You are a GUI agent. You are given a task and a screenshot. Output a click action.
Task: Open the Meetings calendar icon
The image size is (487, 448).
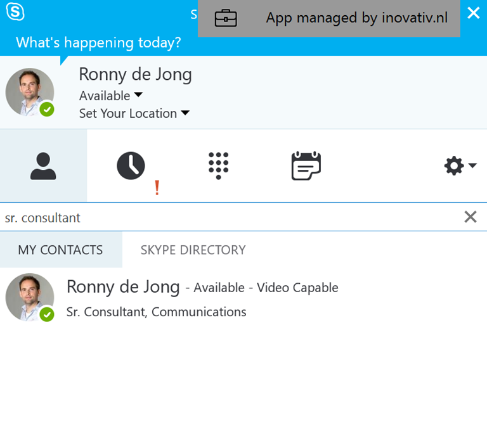click(x=306, y=166)
